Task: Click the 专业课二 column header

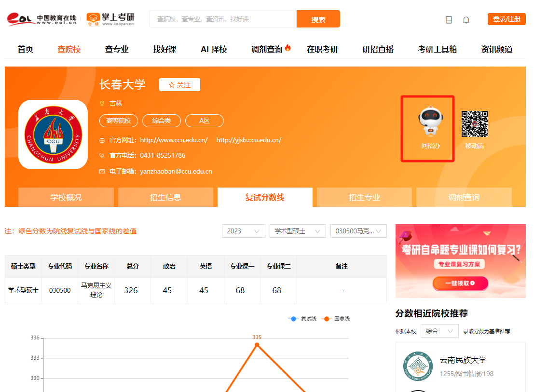Action: 279,267
